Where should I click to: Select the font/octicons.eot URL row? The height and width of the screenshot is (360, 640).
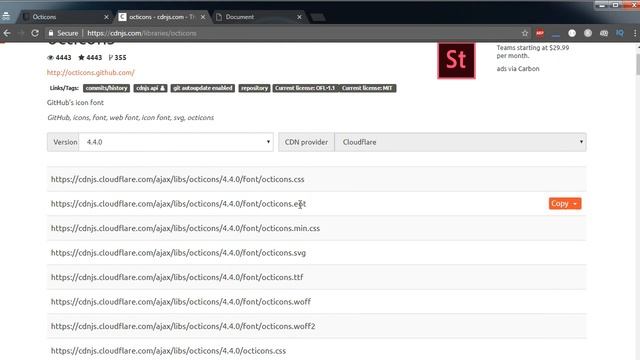click(316, 204)
